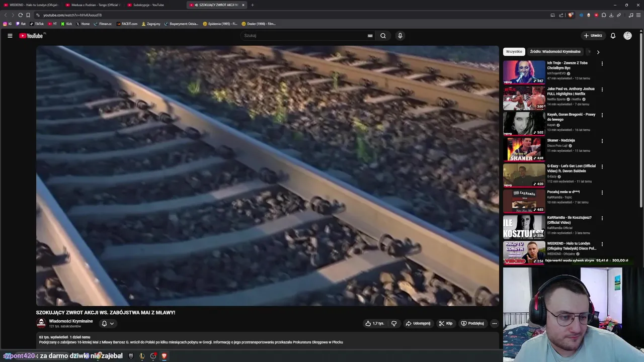Reload the current page
The width and height of the screenshot is (644, 362).
[20, 15]
